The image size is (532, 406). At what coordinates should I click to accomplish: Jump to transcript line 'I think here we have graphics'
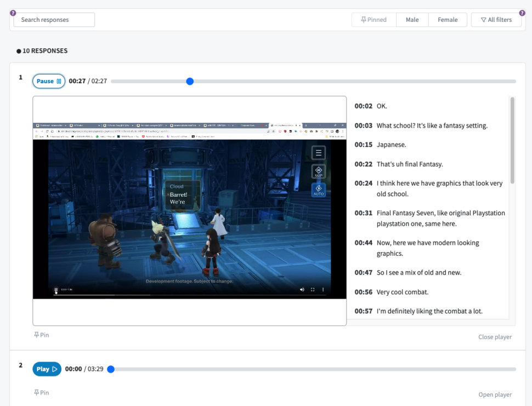coord(429,188)
